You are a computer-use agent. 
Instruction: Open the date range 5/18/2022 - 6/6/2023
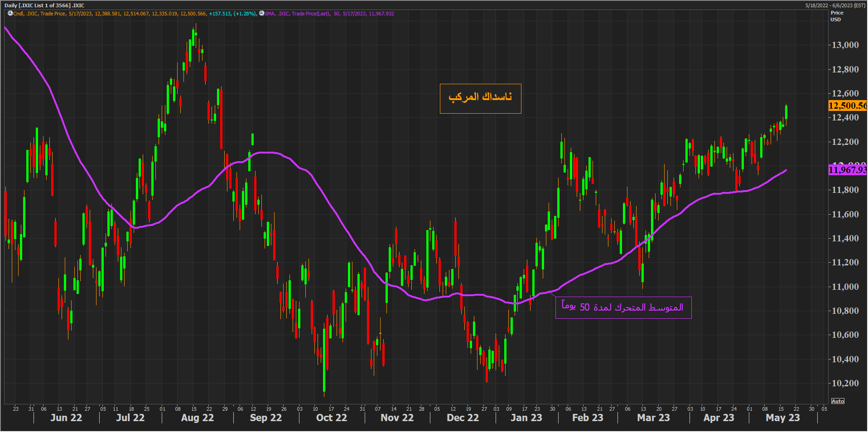[x=835, y=5]
